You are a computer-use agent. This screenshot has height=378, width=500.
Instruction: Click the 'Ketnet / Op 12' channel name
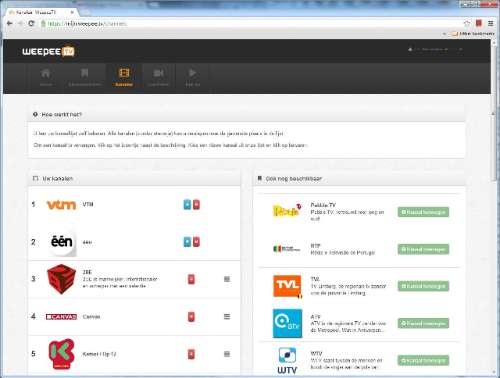tap(99, 354)
